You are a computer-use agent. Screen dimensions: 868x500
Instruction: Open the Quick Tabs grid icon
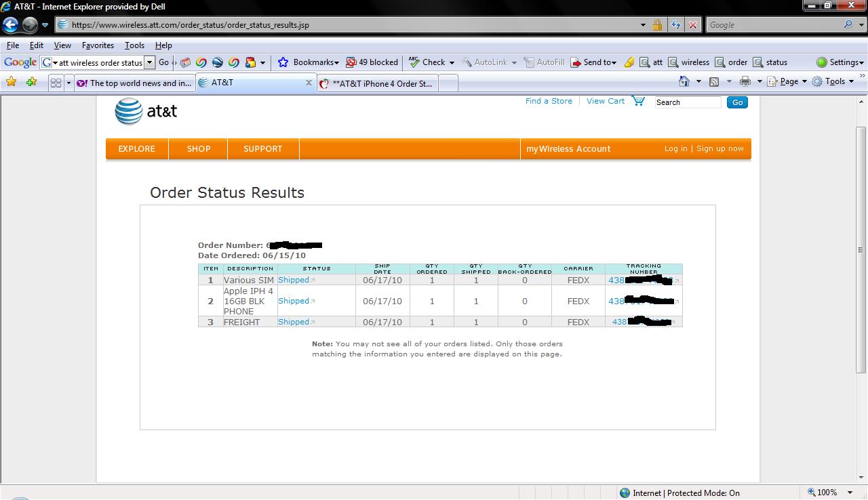pos(56,83)
